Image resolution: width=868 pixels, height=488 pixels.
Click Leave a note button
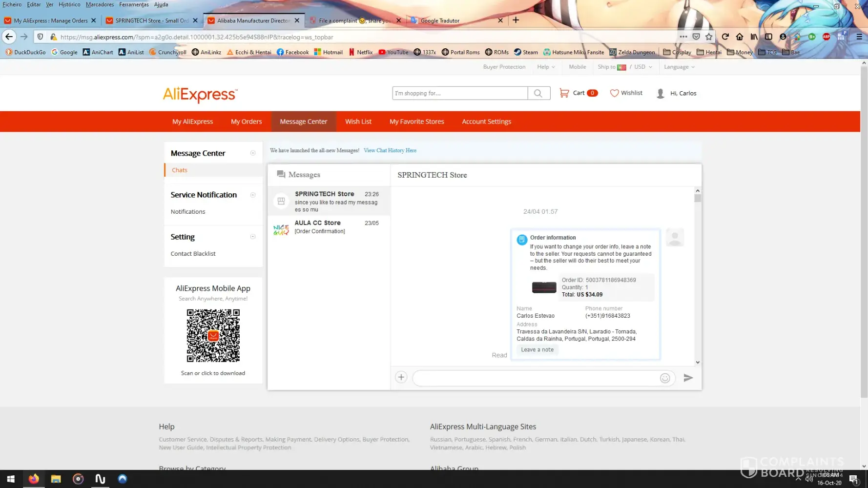pos(537,350)
